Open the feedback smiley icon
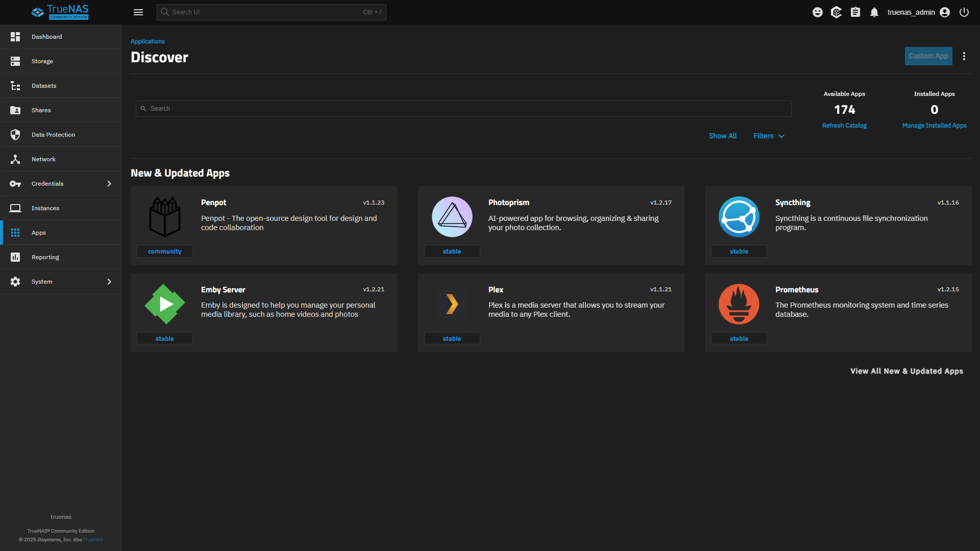The height and width of the screenshot is (551, 980). pyautogui.click(x=817, y=12)
